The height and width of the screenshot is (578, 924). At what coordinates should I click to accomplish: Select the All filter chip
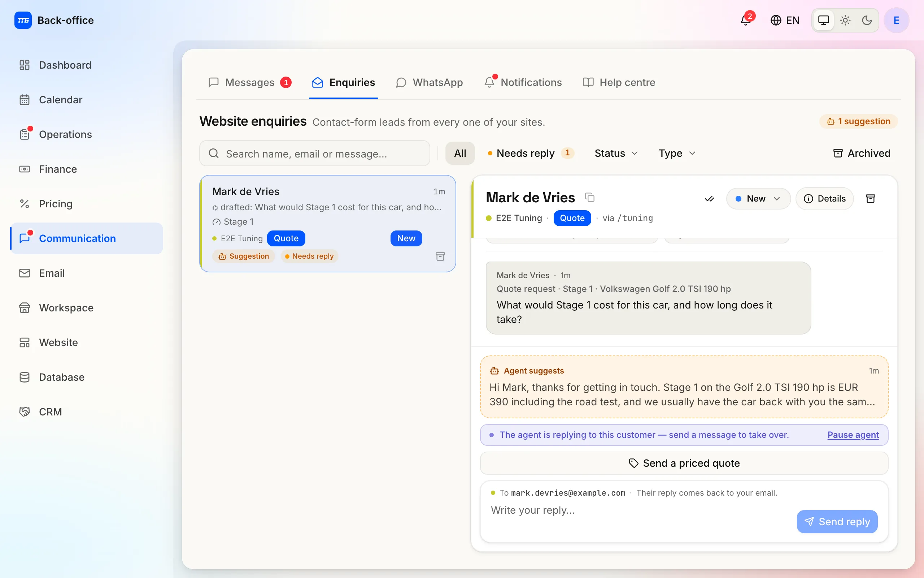460,153
